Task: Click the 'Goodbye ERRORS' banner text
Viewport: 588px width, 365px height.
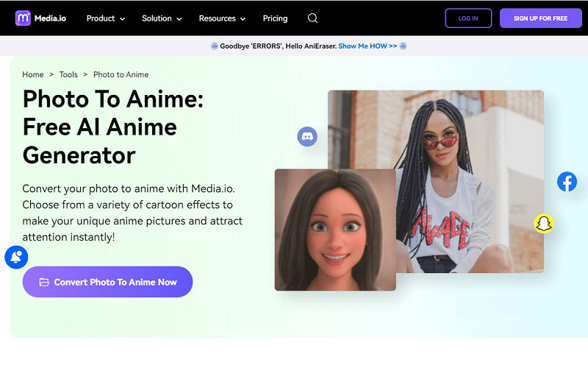Action: click(278, 46)
